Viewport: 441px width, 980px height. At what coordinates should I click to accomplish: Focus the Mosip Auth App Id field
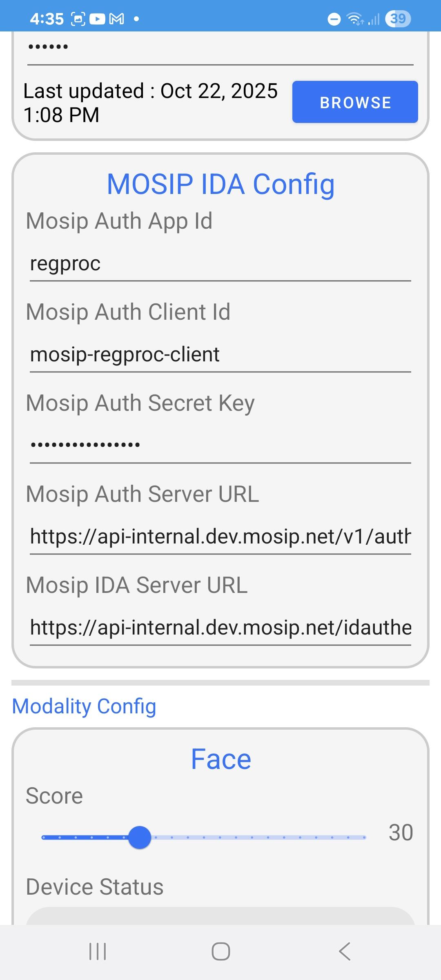tap(220, 263)
